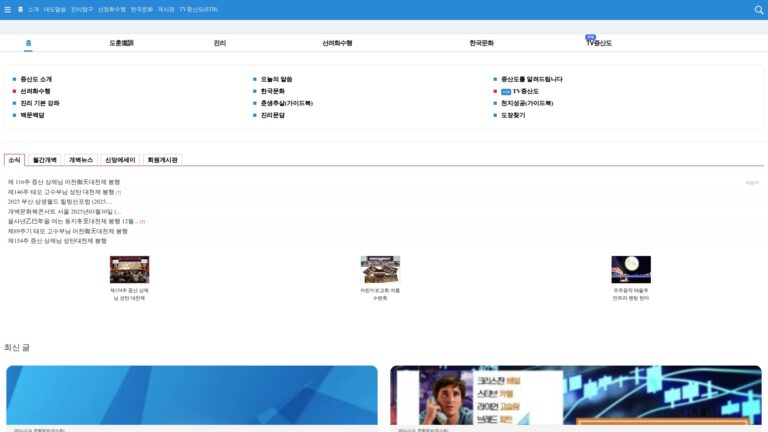
Task: Open the 진리문답 link
Action: point(273,115)
